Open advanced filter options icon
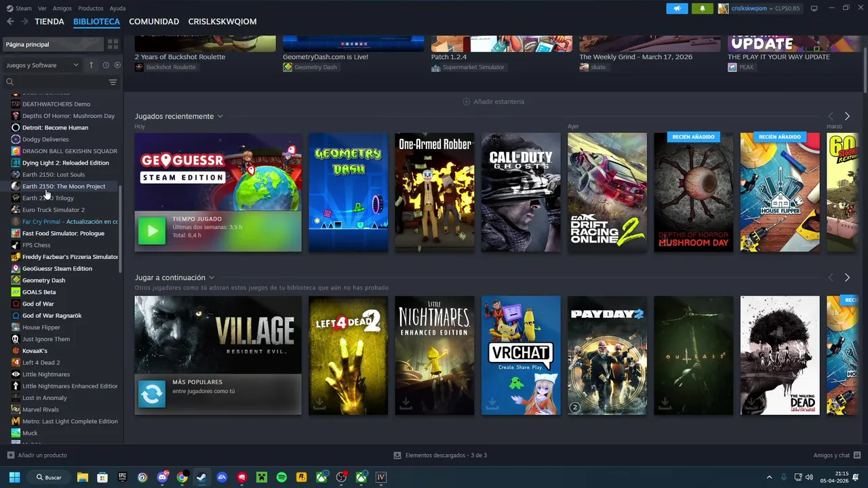Image resolution: width=868 pixels, height=488 pixels. pos(113,82)
